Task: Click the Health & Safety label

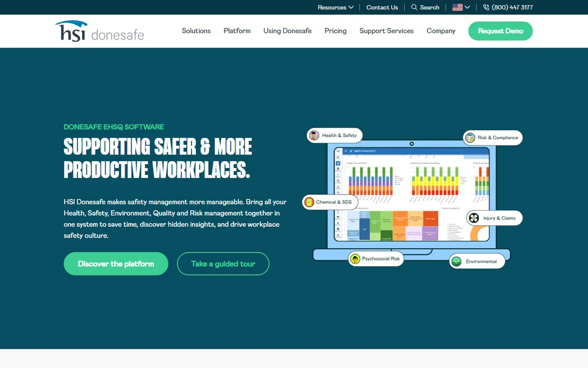Action: [x=339, y=135]
